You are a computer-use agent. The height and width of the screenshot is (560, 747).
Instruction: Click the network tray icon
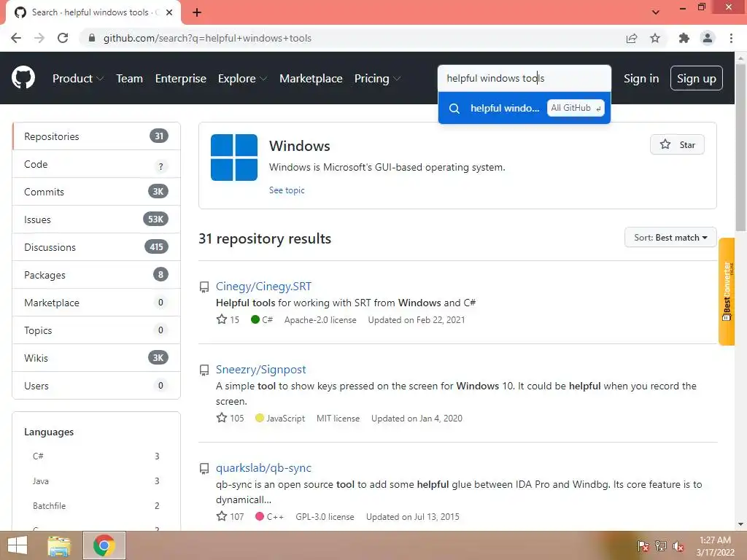pyautogui.click(x=661, y=546)
